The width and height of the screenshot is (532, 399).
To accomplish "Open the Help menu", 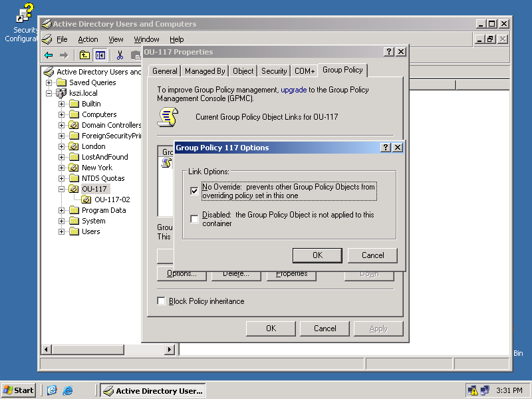I will pos(176,39).
